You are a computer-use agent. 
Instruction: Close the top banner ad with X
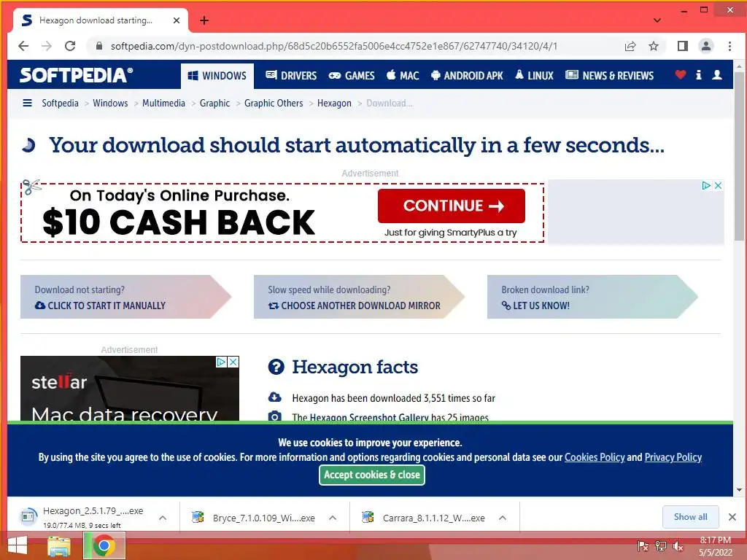tap(718, 185)
